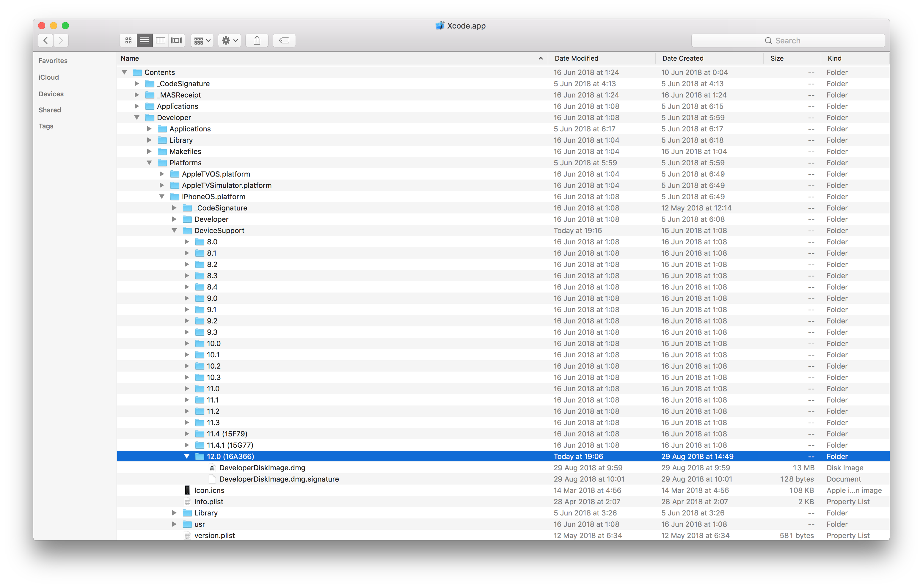
Task: Click the '13 MB' size value
Action: click(803, 468)
